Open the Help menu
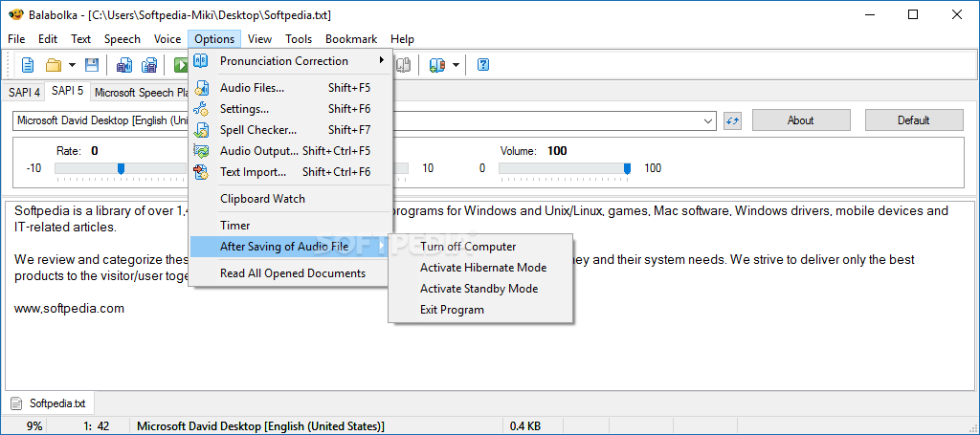This screenshot has height=435, width=980. (x=403, y=38)
